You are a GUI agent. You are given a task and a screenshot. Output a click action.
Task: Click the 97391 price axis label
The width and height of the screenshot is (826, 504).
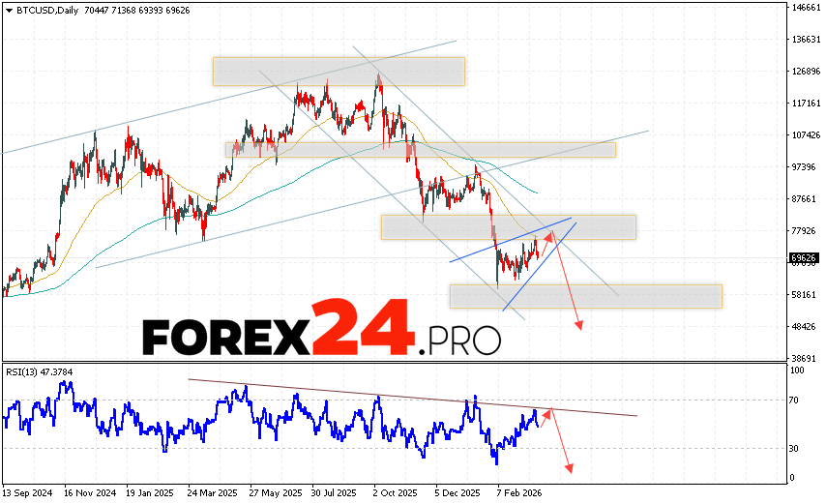(805, 167)
